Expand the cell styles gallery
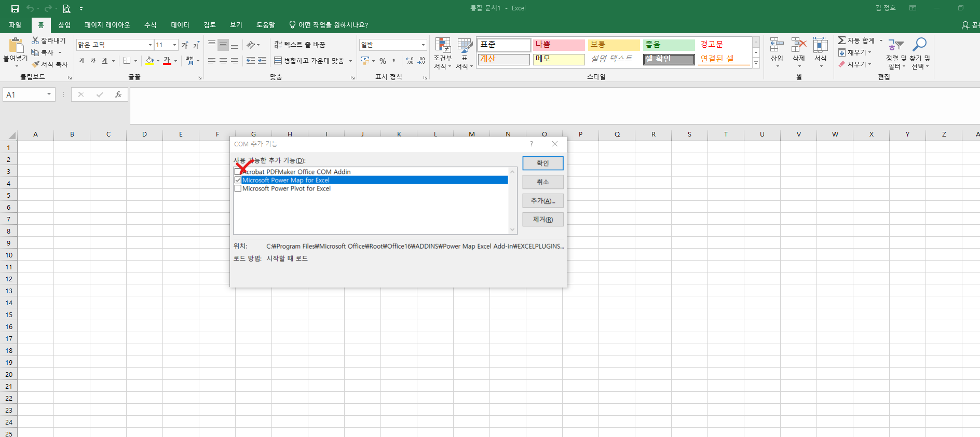Viewport: 980px width, 437px height. click(x=756, y=63)
